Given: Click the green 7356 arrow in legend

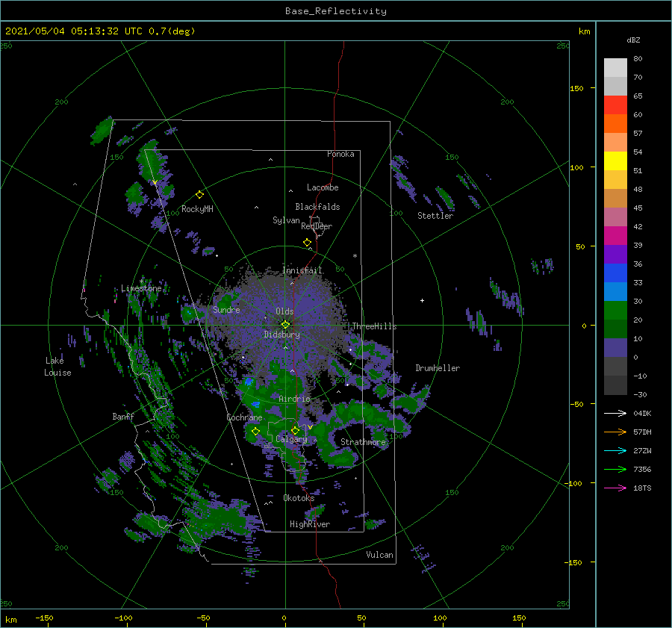Looking at the screenshot, I should [615, 470].
